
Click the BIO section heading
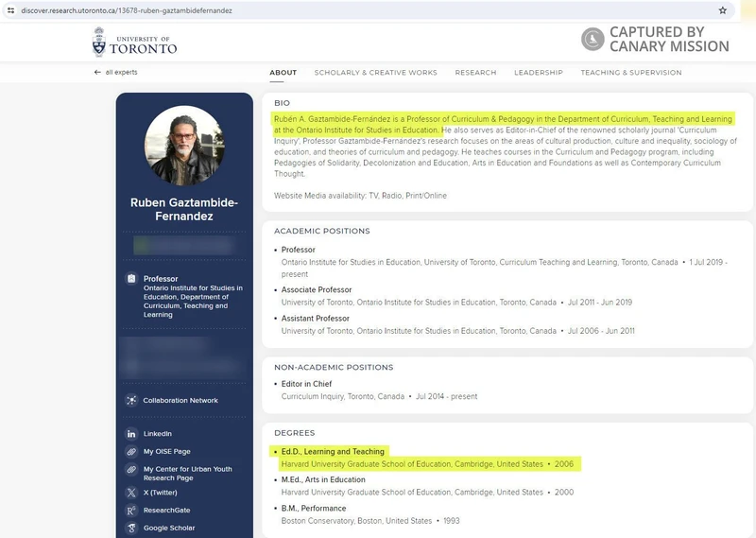tap(282, 103)
